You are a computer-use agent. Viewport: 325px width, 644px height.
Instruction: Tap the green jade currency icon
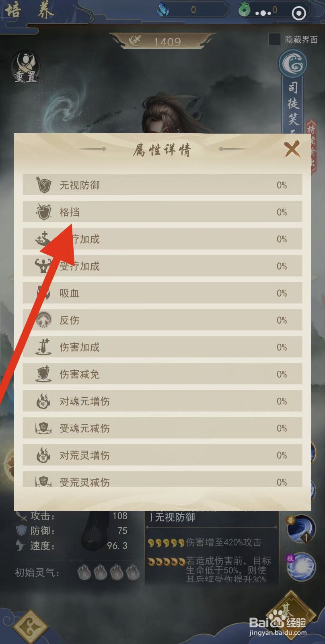point(244,10)
